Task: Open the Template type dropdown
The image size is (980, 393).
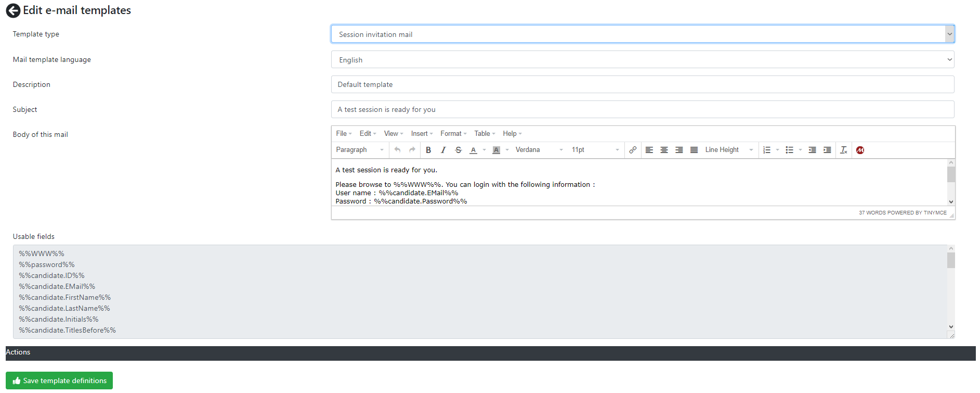Action: click(x=643, y=34)
